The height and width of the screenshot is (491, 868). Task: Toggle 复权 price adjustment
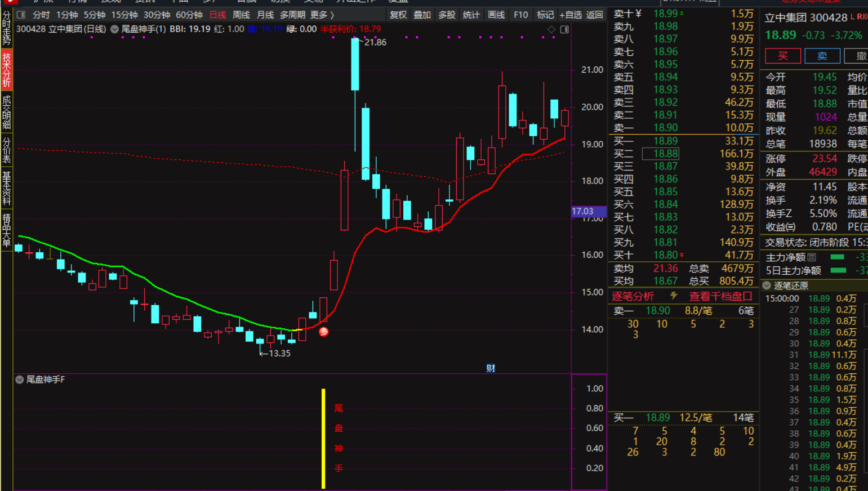[x=398, y=15]
